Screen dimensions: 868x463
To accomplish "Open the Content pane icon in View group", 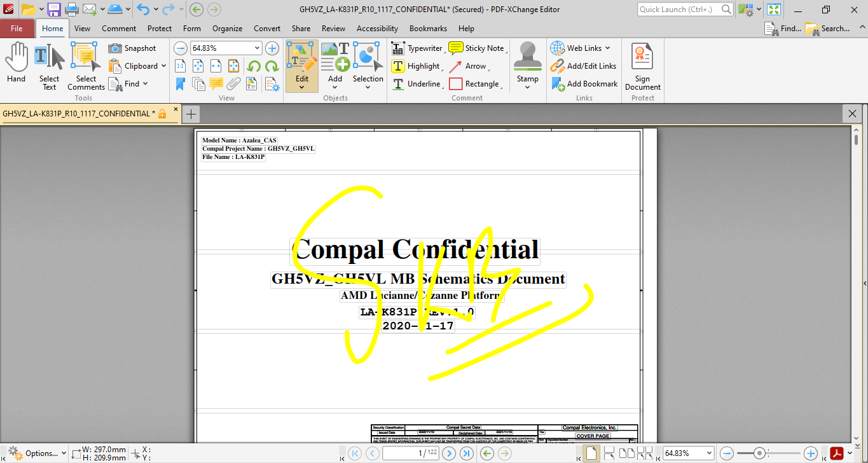I will pyautogui.click(x=252, y=84).
